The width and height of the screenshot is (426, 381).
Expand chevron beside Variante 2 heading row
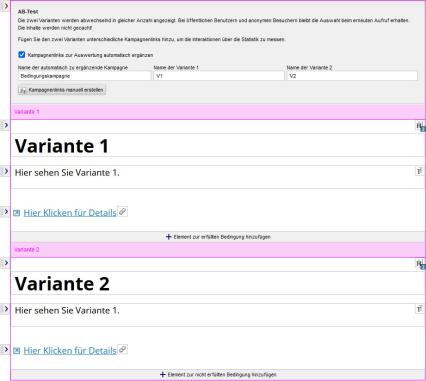pyautogui.click(x=5, y=263)
